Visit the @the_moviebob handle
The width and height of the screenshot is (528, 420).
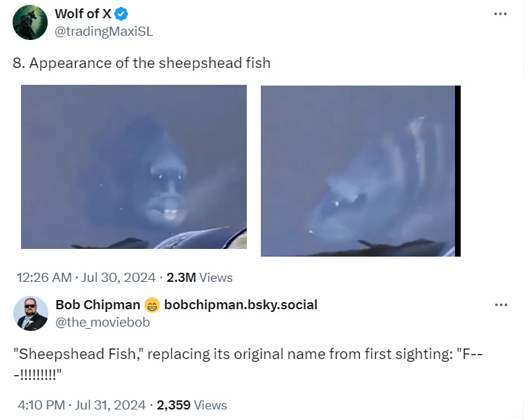point(102,322)
